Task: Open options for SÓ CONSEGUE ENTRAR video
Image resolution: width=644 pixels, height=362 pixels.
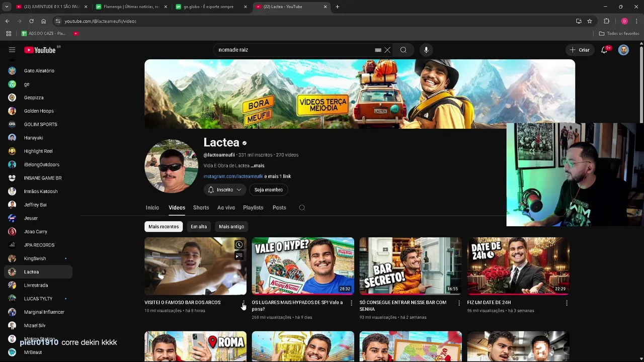Action: click(459, 303)
